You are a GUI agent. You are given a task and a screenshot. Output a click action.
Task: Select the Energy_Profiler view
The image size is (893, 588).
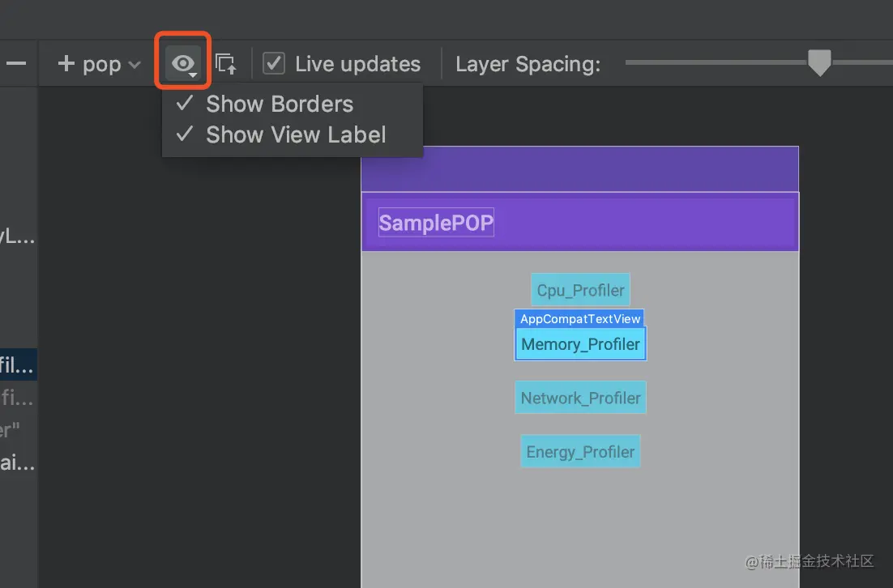[x=580, y=452]
